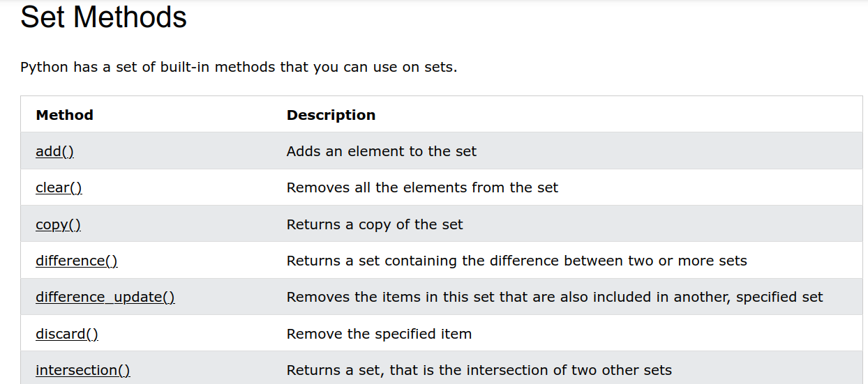Click 'Remove the specified item' description
The height and width of the screenshot is (384, 868).
pos(379,334)
